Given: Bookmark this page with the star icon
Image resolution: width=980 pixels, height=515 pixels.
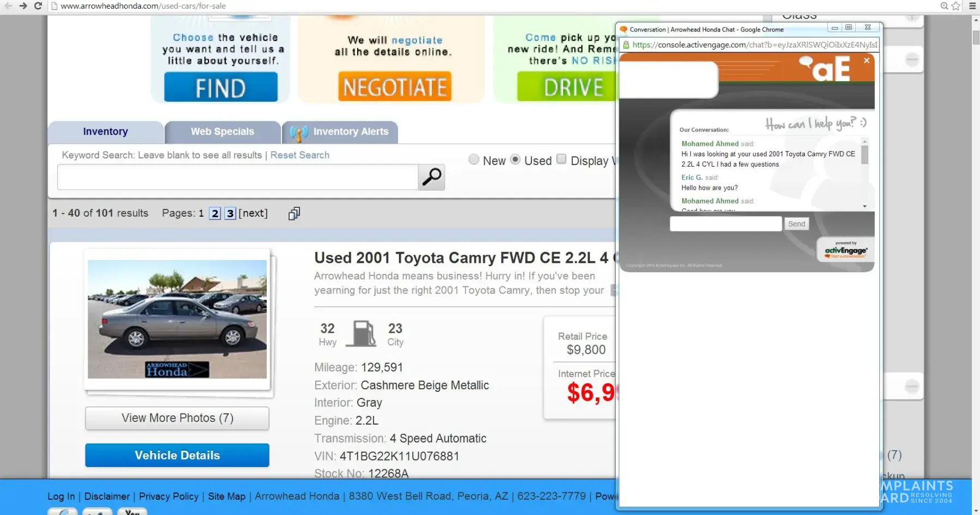Looking at the screenshot, I should pos(956,6).
